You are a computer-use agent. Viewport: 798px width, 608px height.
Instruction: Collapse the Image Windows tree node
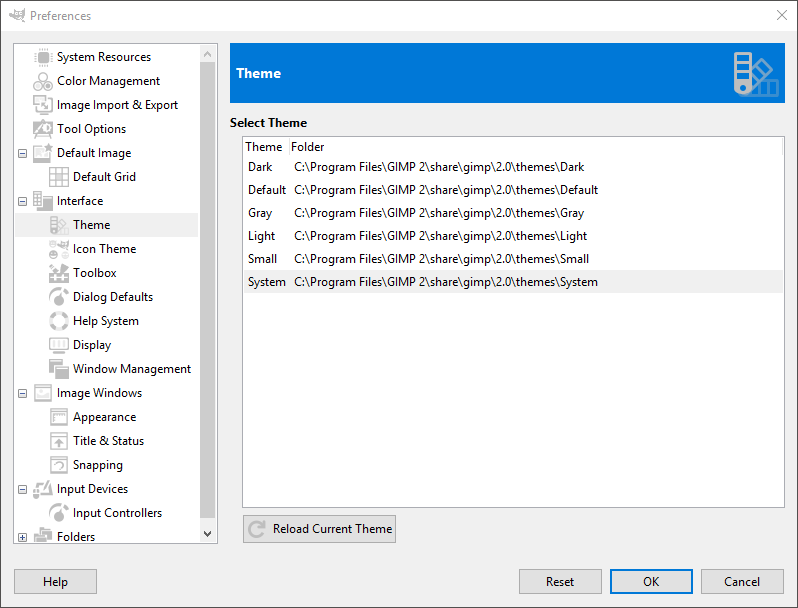[22, 393]
